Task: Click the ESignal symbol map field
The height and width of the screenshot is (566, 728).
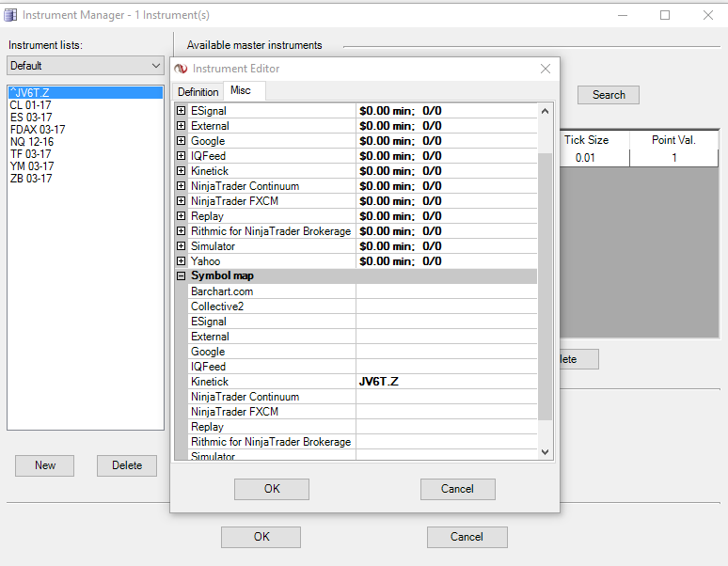Action: (447, 322)
